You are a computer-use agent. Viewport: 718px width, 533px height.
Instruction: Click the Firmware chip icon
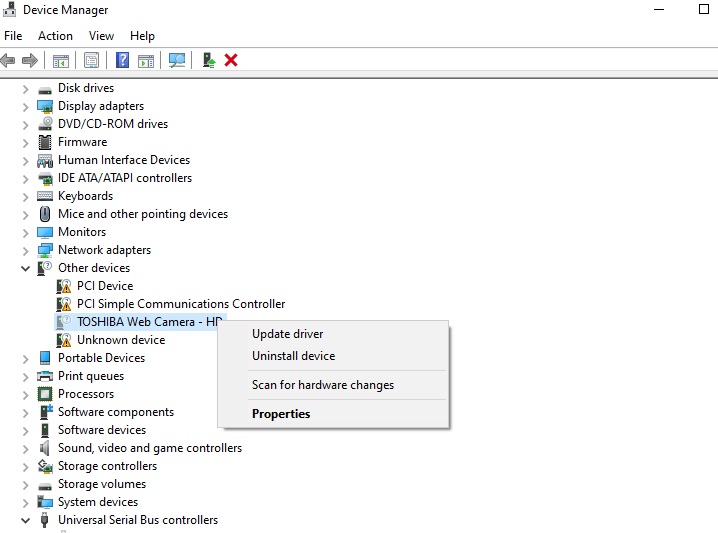pos(45,142)
